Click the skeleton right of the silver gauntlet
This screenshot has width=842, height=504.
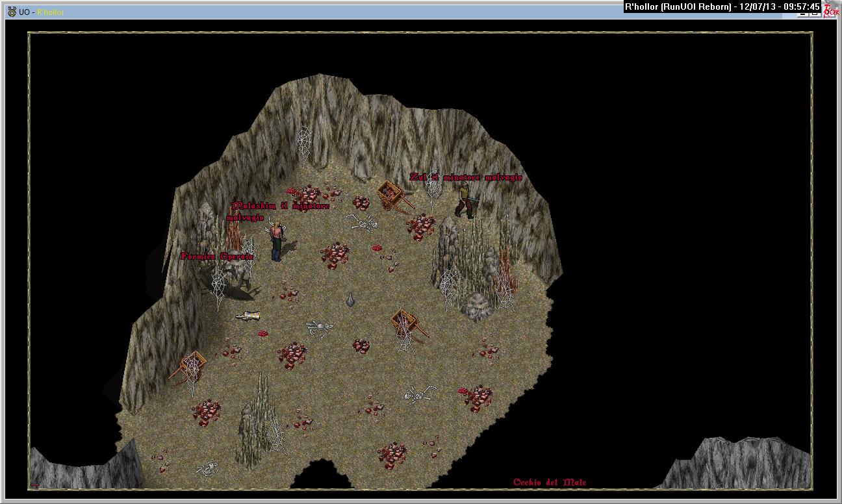coord(320,328)
